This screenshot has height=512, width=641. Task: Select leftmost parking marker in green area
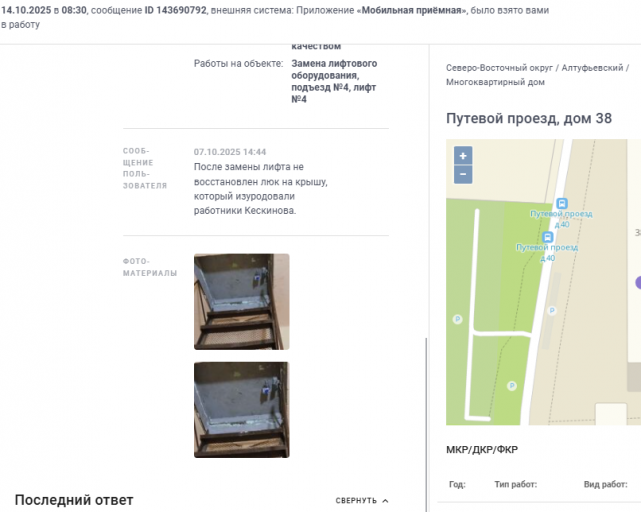(457, 319)
